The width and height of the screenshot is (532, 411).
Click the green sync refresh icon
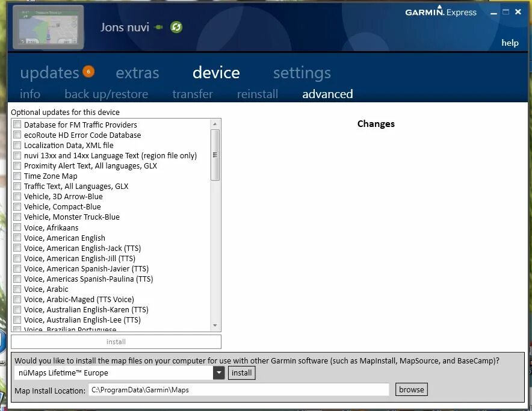(176, 27)
